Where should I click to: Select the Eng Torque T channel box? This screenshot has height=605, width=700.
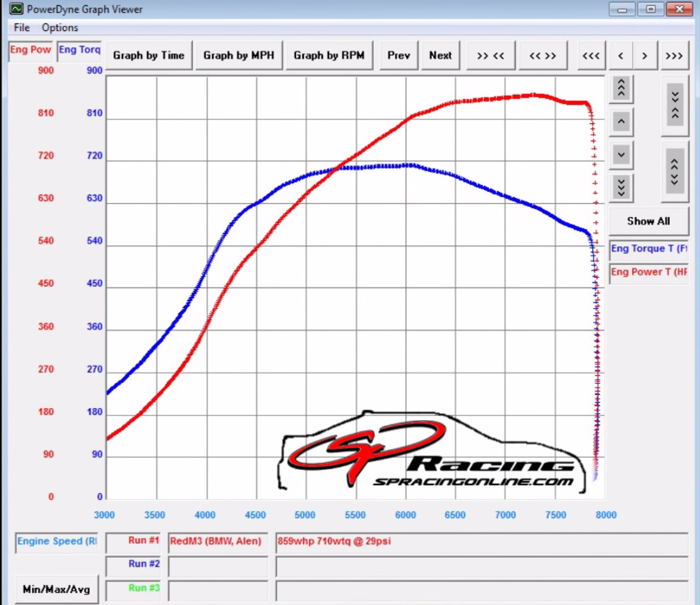click(x=648, y=249)
